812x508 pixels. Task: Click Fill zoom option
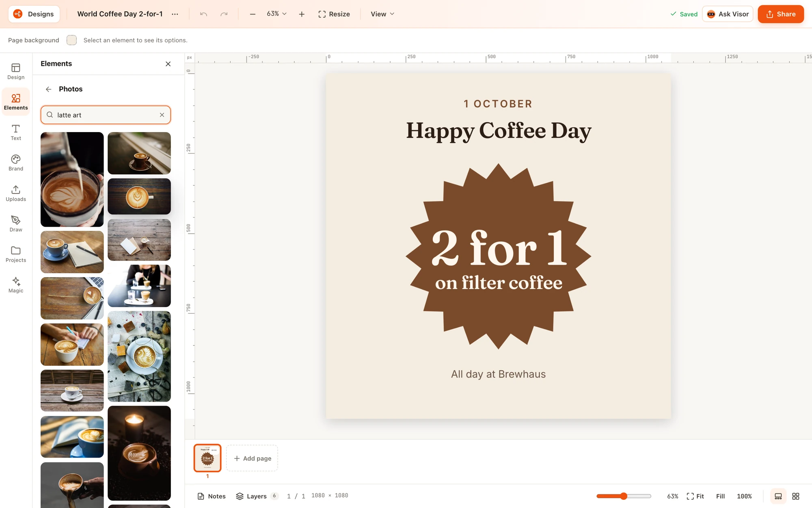(720, 496)
